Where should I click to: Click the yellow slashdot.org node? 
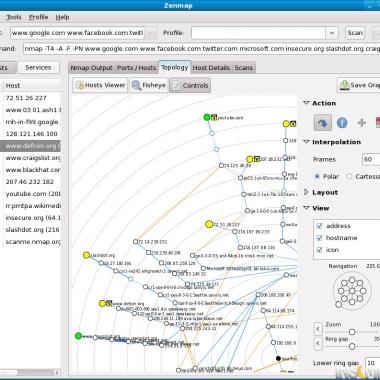[x=87, y=255]
